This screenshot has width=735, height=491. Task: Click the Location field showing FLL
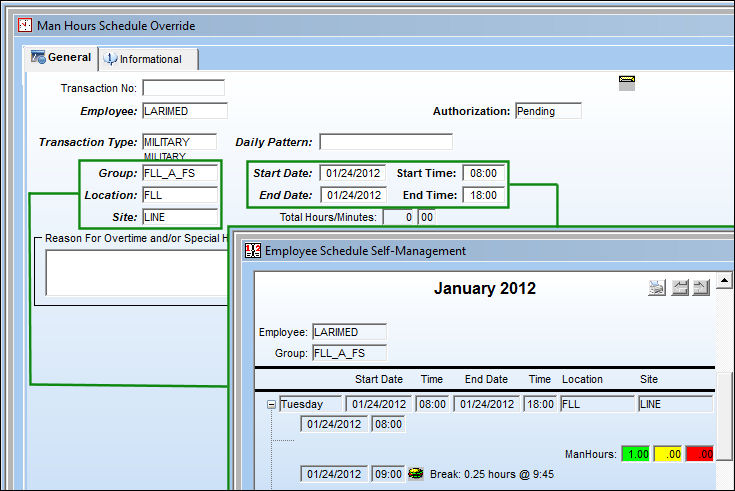(x=180, y=195)
